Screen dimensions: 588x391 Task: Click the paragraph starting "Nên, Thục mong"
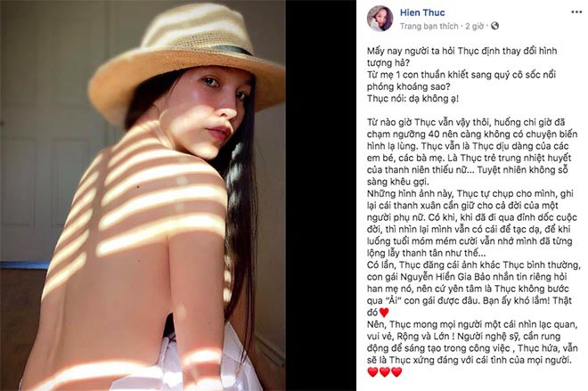[472, 342]
